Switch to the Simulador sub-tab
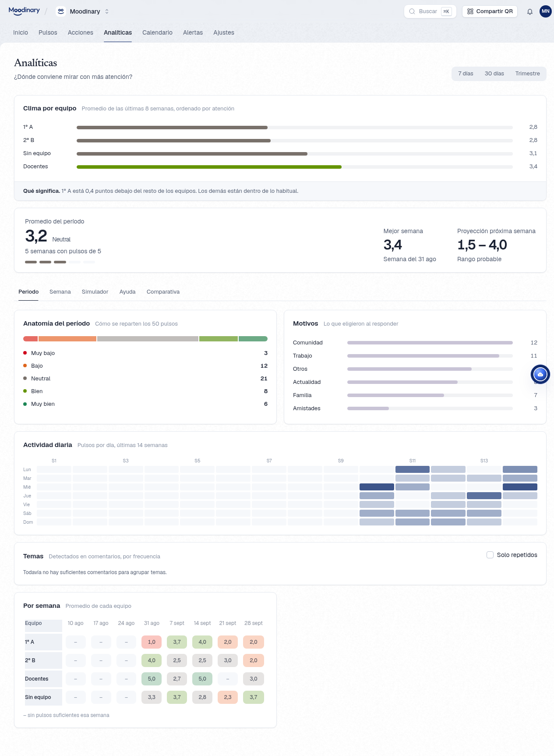This screenshot has width=554, height=756. (x=95, y=292)
